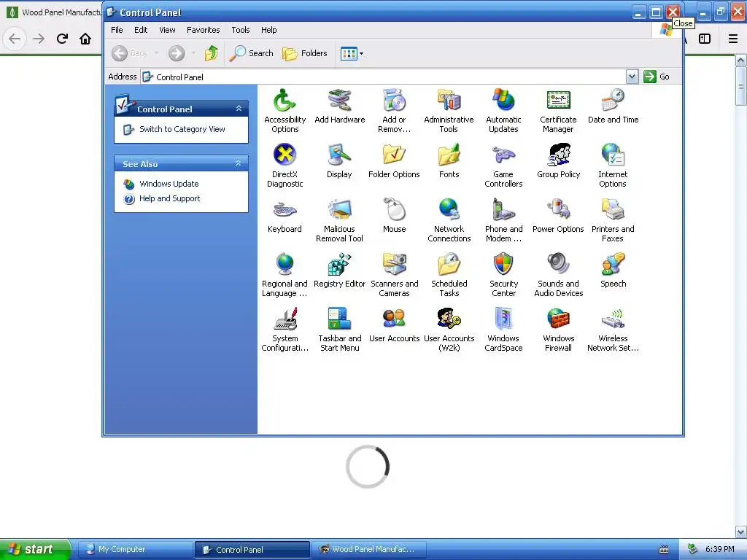Open Speech settings icon
The width and height of the screenshot is (747, 560).
click(613, 270)
